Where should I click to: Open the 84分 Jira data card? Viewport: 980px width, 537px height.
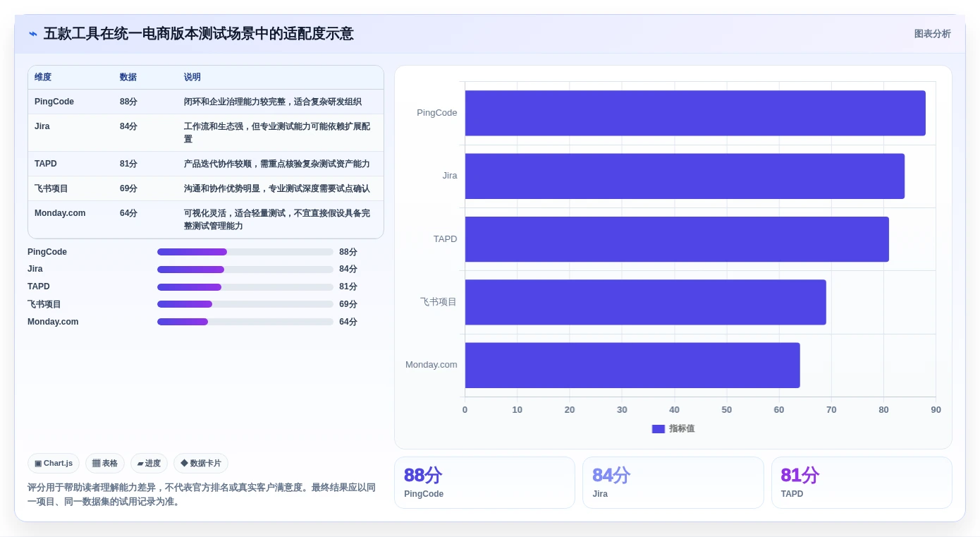click(x=673, y=483)
